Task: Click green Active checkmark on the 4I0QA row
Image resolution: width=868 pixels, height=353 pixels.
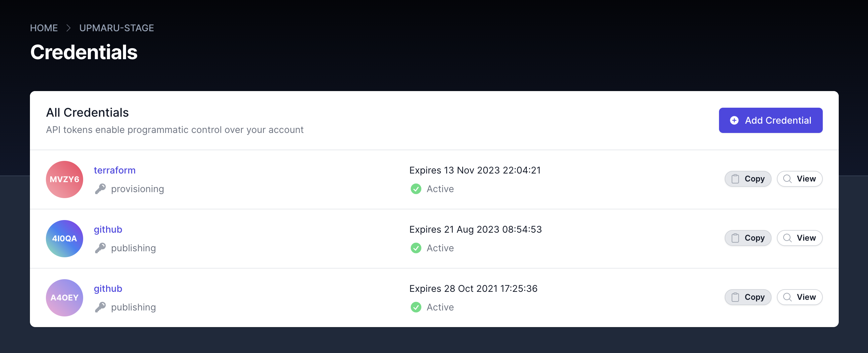Action: point(416,248)
